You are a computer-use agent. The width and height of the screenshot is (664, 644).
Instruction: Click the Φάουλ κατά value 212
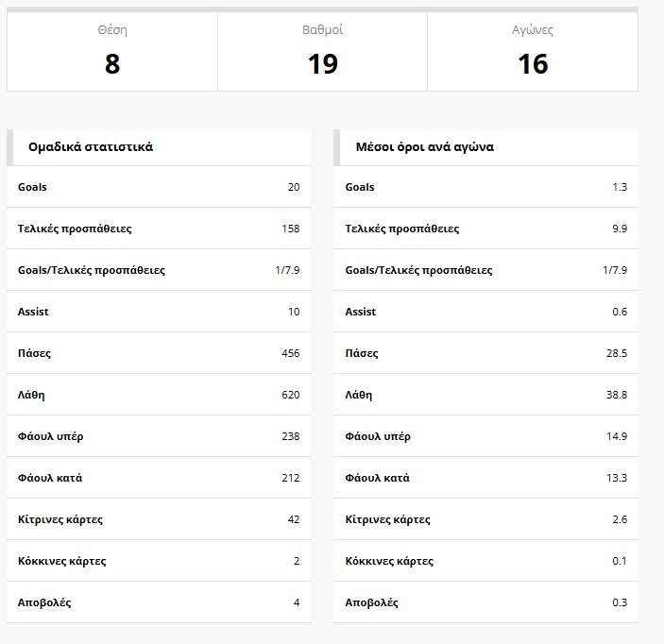tap(290, 478)
